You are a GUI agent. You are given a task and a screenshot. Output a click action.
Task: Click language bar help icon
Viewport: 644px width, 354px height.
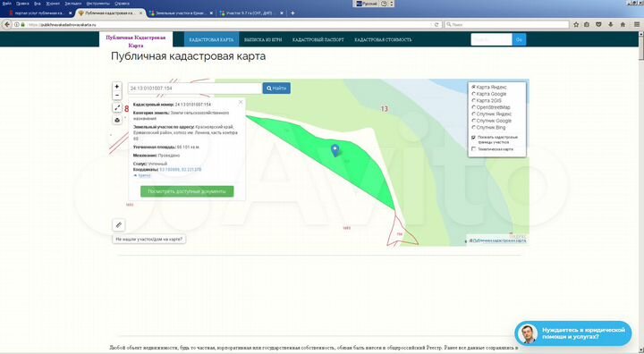click(x=384, y=4)
